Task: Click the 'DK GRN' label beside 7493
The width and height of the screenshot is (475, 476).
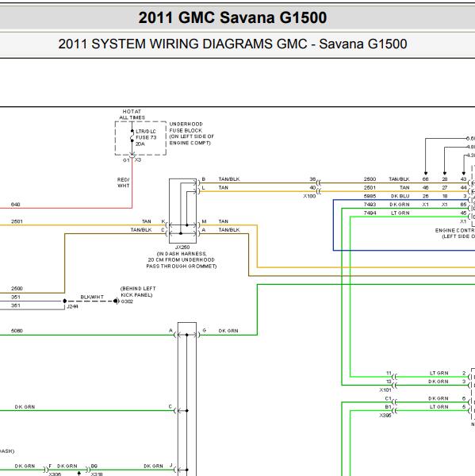Action: (400, 205)
